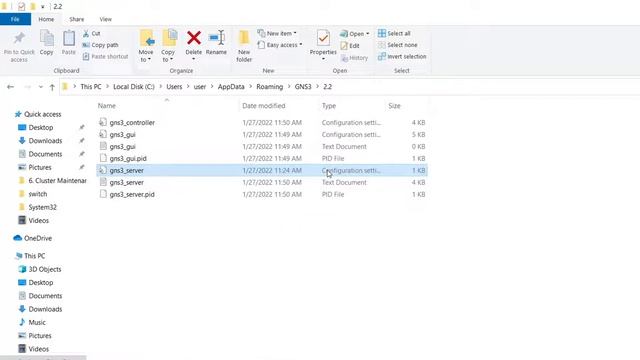Open the System32 folder in sidebar

point(42,207)
